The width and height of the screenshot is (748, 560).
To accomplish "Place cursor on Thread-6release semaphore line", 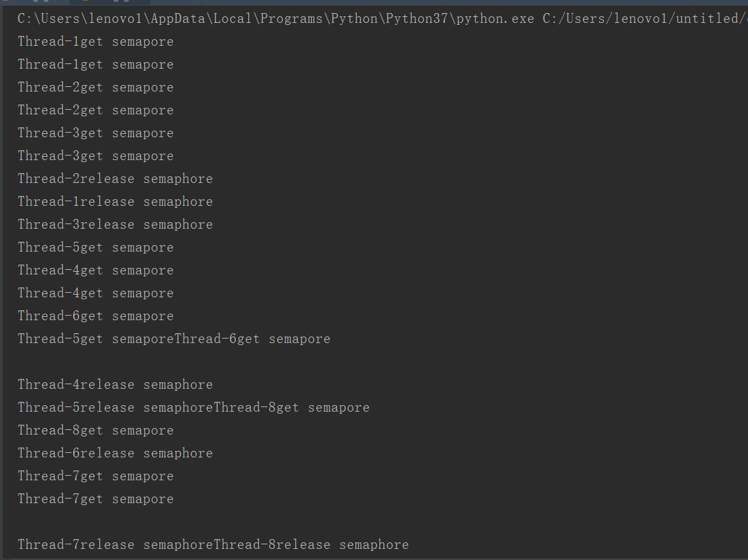I will point(115,453).
